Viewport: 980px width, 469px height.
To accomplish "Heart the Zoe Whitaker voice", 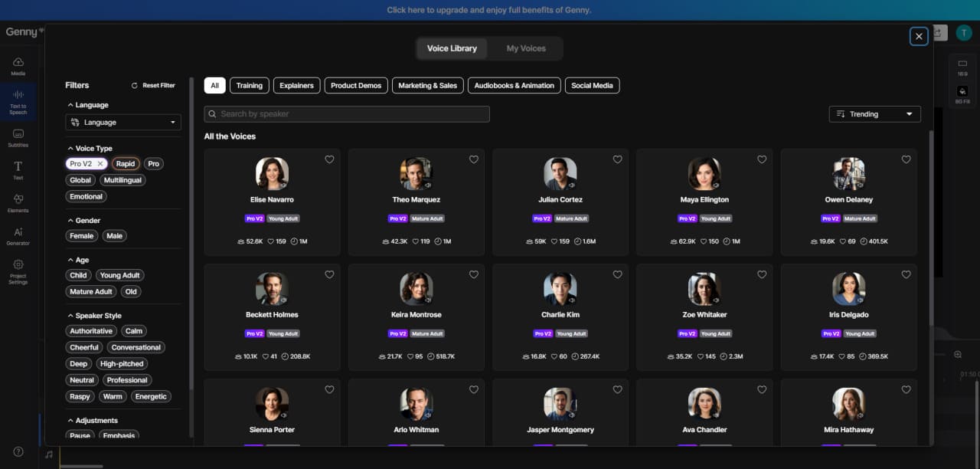I will tap(762, 274).
